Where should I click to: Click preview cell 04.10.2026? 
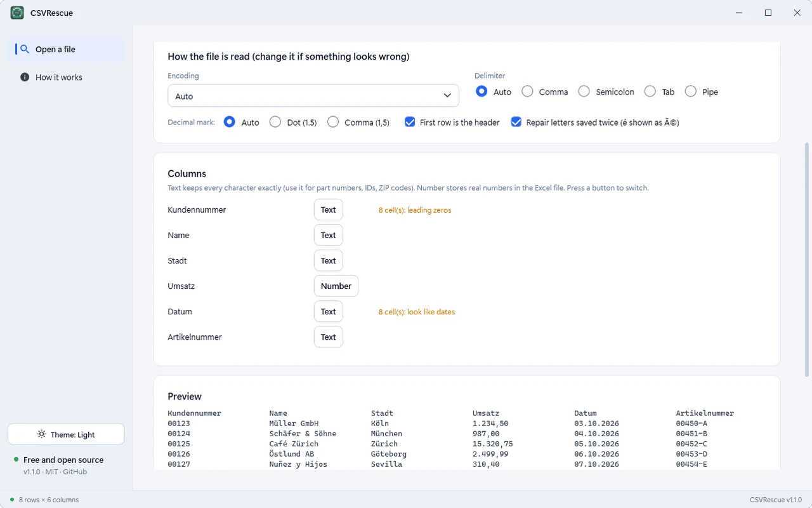[597, 434]
